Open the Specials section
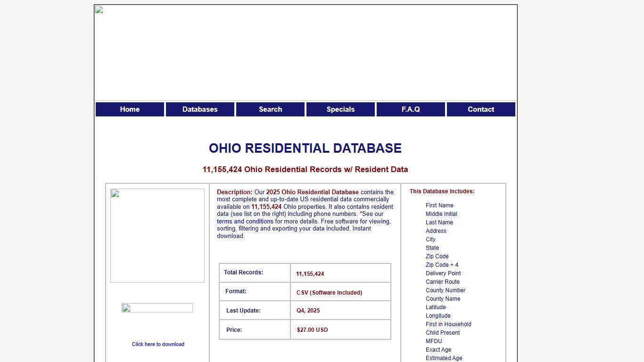Viewport: 644px width, 362px height. pyautogui.click(x=340, y=109)
